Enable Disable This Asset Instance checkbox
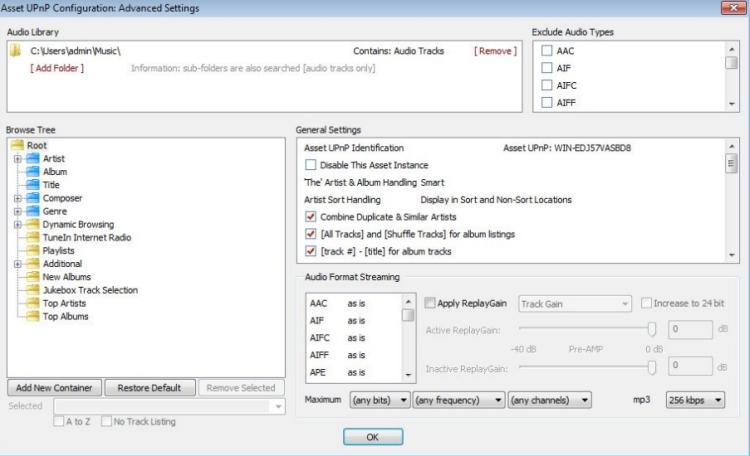750x456 pixels. pos(310,165)
